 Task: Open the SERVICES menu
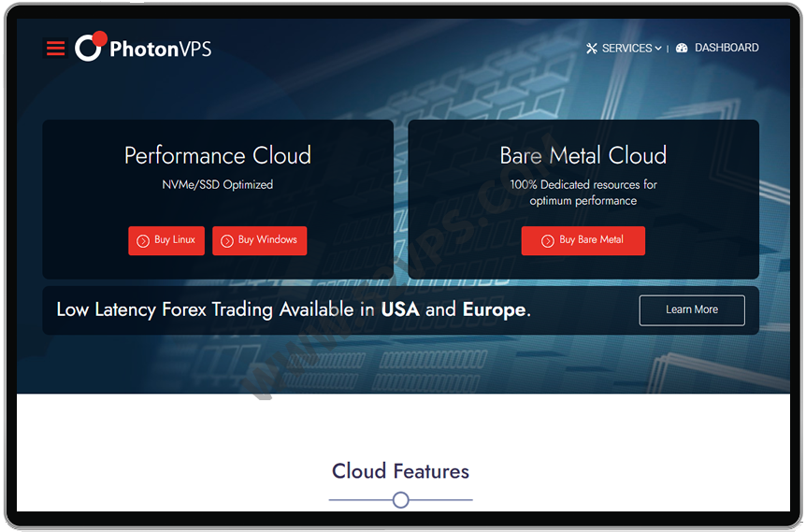click(x=626, y=49)
